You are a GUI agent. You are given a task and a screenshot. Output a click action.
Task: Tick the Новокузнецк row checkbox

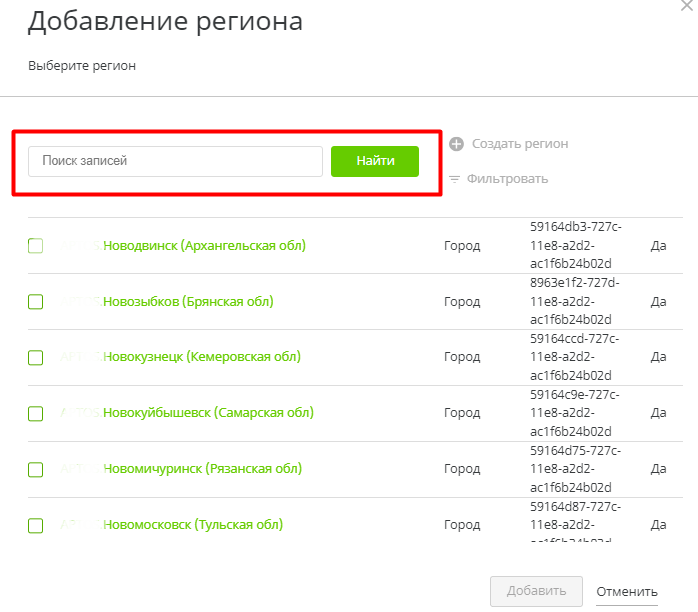point(36,357)
